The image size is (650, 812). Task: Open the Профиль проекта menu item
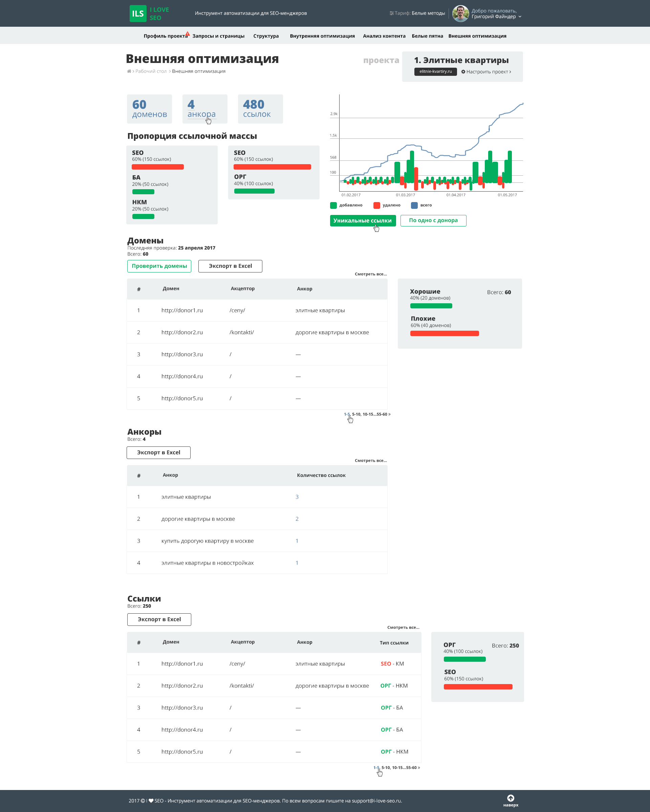pos(165,36)
